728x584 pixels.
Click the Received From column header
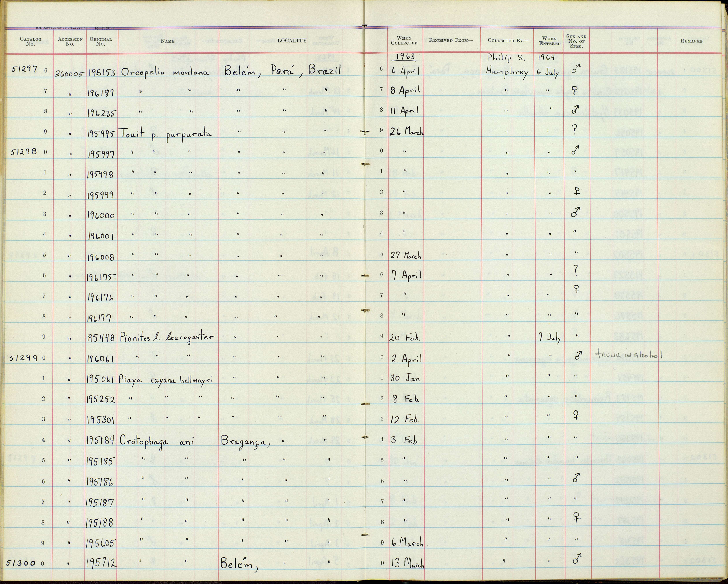click(x=451, y=40)
